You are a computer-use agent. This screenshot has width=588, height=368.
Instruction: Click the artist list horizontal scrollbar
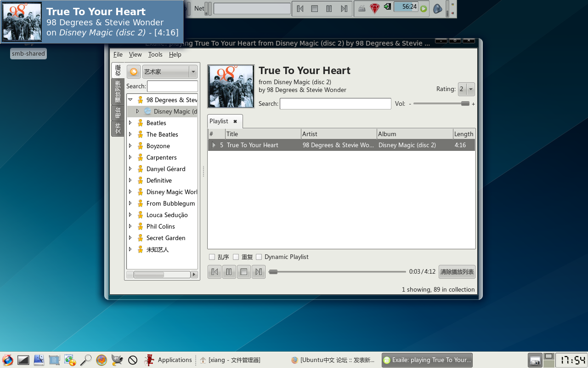pyautogui.click(x=162, y=275)
